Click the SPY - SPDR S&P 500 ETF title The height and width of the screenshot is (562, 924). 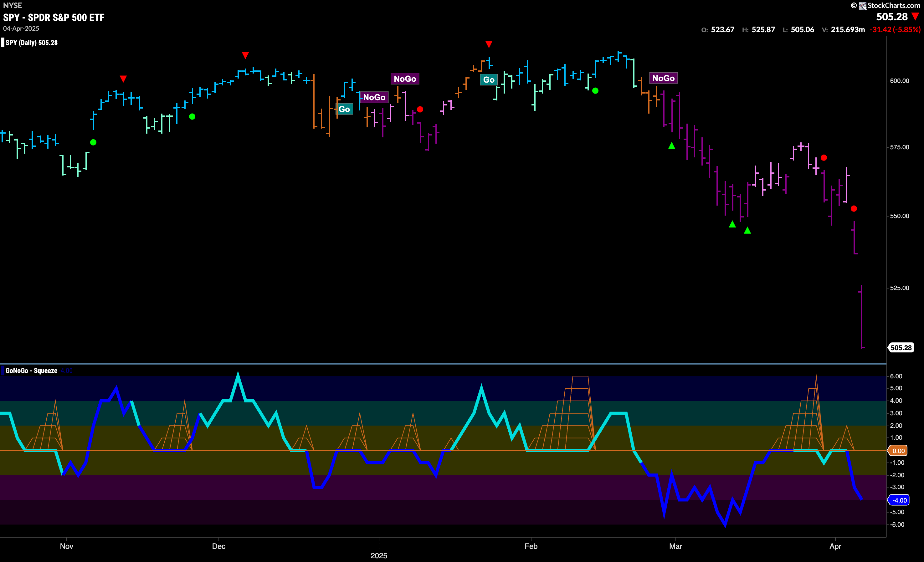(x=54, y=17)
